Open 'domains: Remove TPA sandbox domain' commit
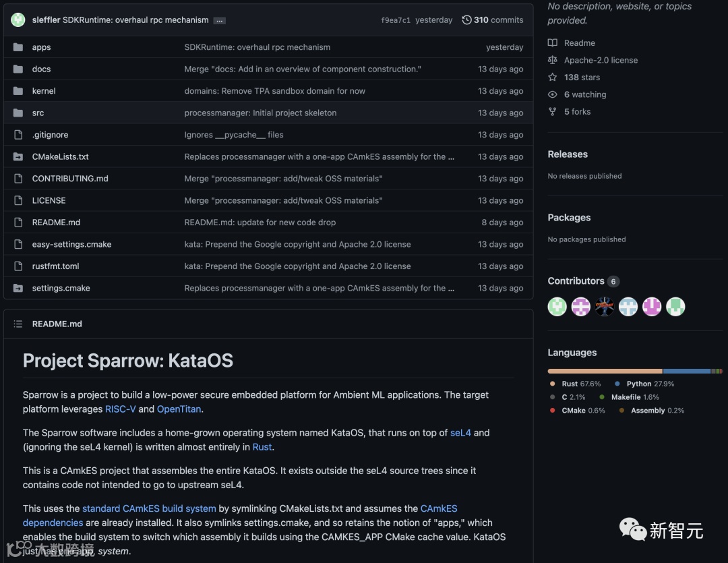Image resolution: width=728 pixels, height=563 pixels. (275, 91)
